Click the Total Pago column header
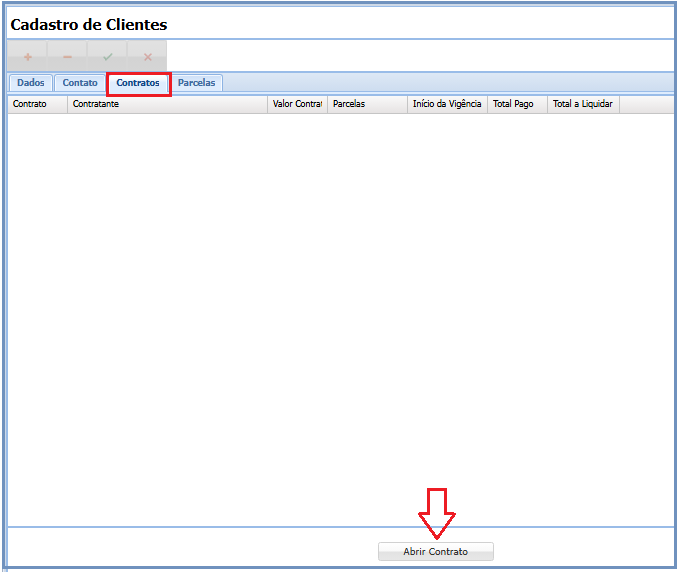Viewport: 679px width, 572px height. tap(517, 104)
